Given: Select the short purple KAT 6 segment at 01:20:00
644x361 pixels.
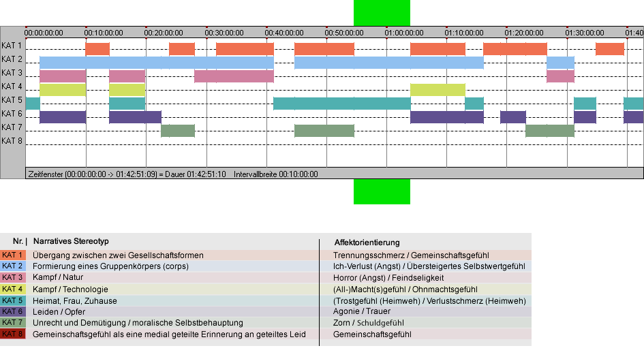Looking at the screenshot, I should [513, 117].
